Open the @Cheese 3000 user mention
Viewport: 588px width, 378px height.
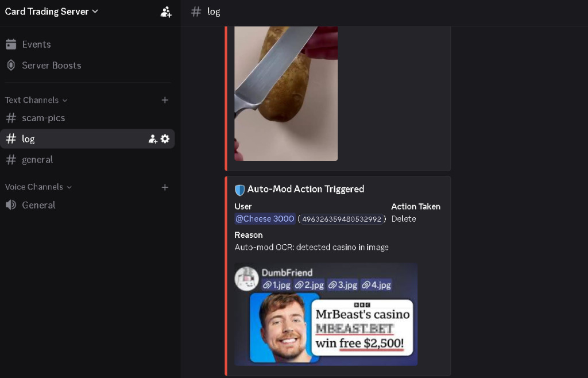tap(265, 219)
